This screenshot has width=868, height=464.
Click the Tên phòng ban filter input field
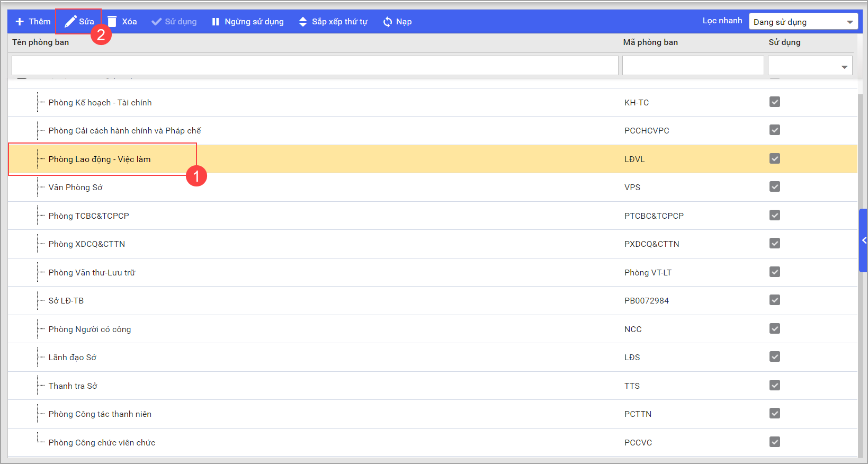pos(315,66)
